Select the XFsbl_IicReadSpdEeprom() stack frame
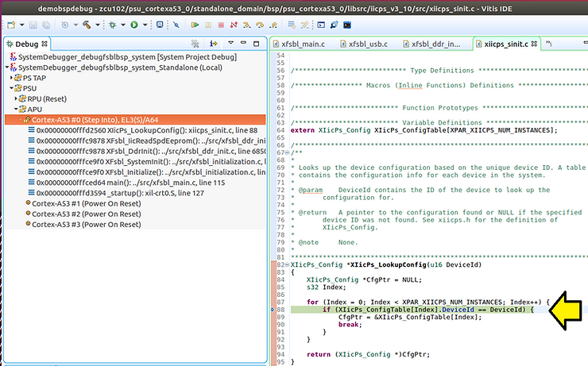The width and height of the screenshot is (588, 366). (x=147, y=141)
